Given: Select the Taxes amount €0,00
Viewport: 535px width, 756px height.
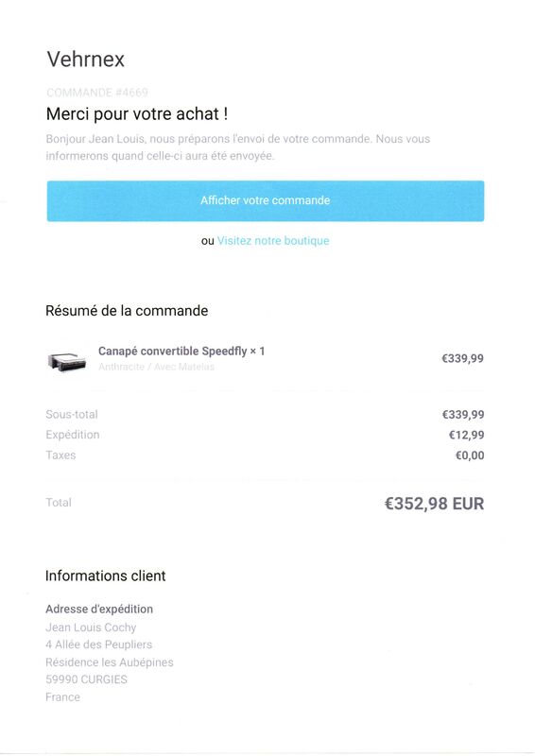Looking at the screenshot, I should tap(470, 455).
